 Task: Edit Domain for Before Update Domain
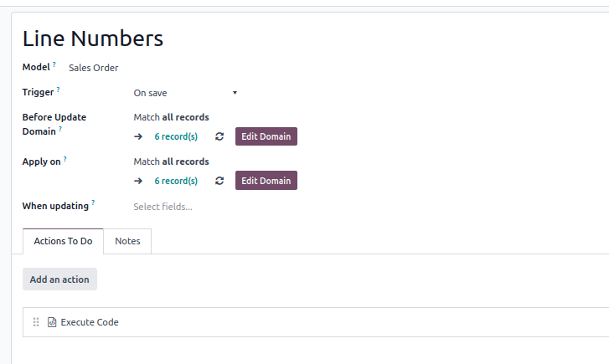point(266,136)
